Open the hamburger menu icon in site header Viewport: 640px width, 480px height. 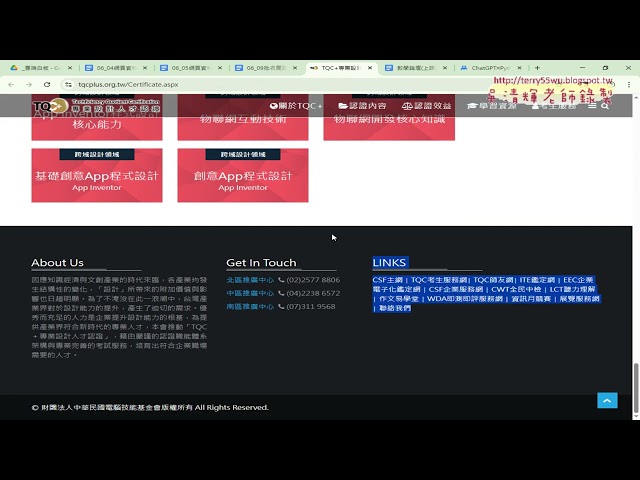coord(592,106)
